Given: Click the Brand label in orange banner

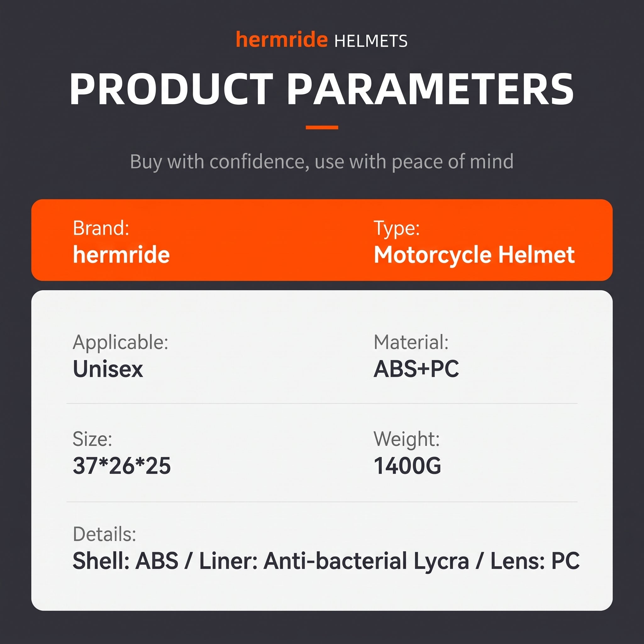Looking at the screenshot, I should [x=101, y=228].
